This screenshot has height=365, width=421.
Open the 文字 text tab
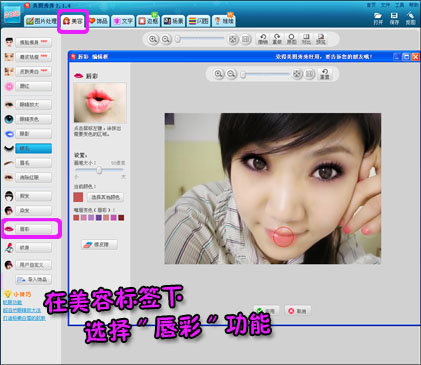[x=123, y=21]
